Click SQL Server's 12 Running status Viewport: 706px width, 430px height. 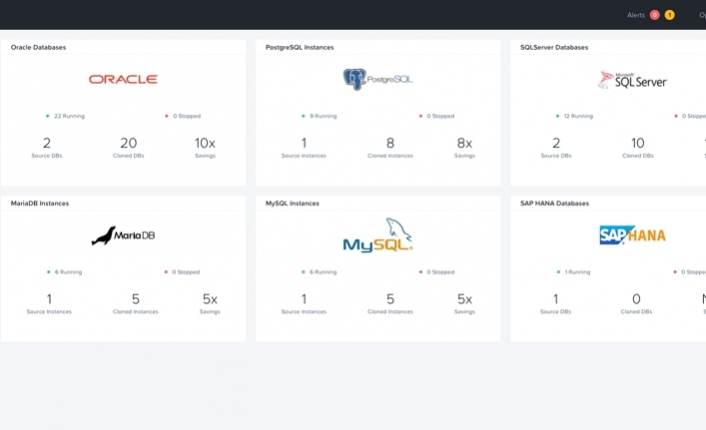(x=575, y=116)
